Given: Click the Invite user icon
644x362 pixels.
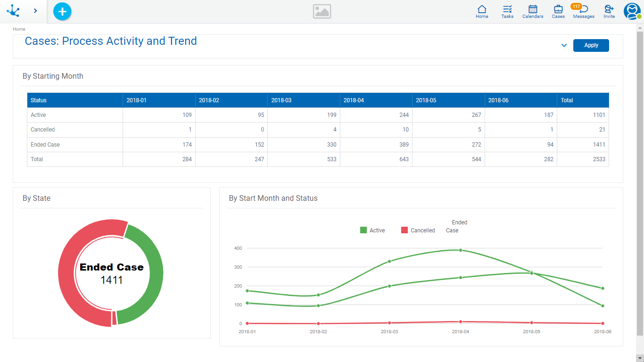Looking at the screenshot, I should pyautogui.click(x=609, y=11).
